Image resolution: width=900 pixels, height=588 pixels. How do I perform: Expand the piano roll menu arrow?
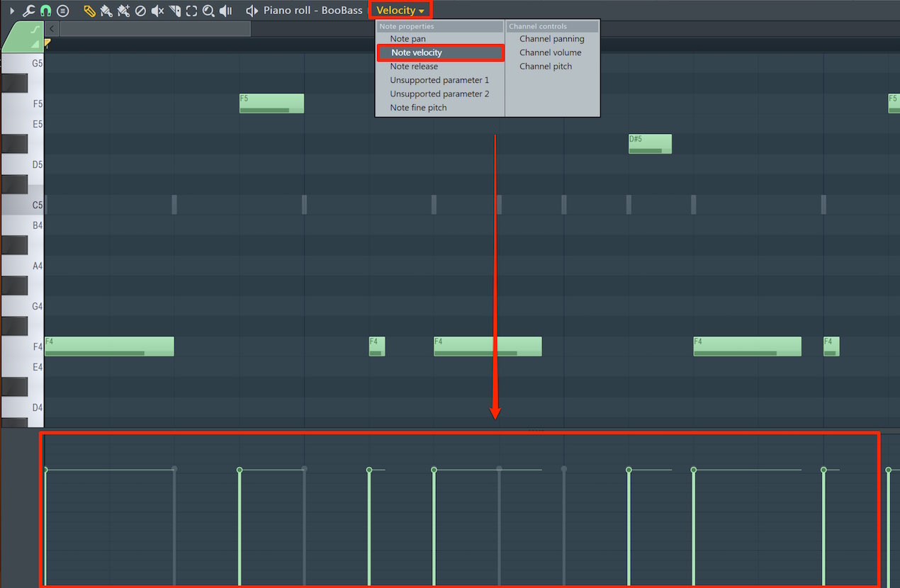11,11
